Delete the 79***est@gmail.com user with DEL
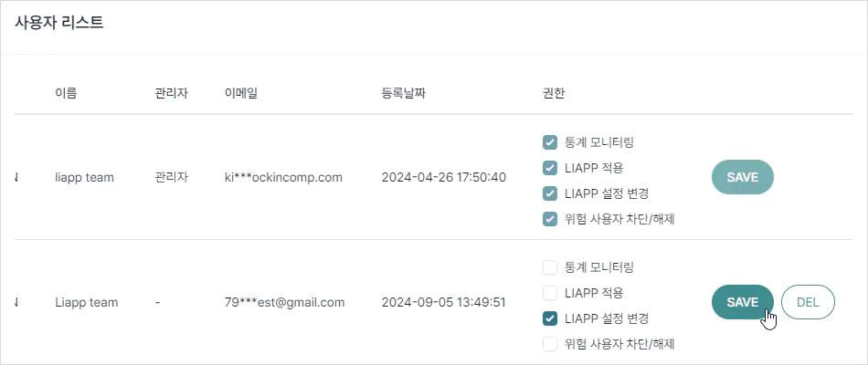 click(x=808, y=302)
